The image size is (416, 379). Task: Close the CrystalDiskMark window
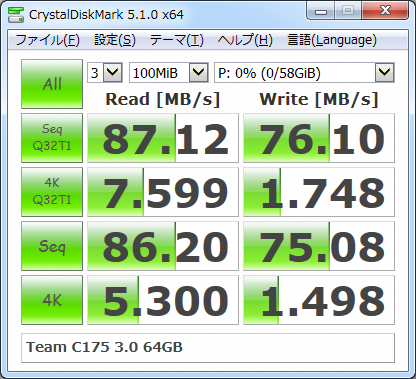pyautogui.click(x=385, y=11)
